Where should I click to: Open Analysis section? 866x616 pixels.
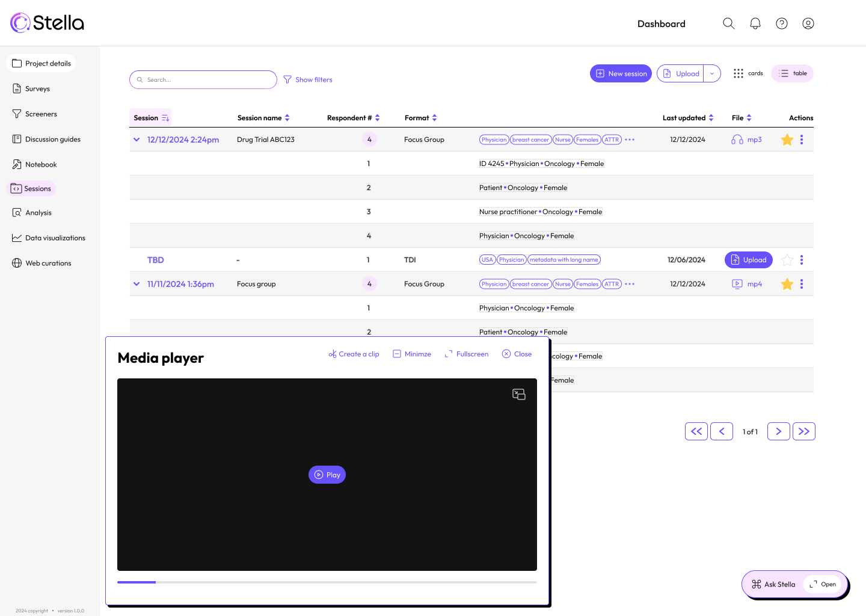[x=32, y=212]
